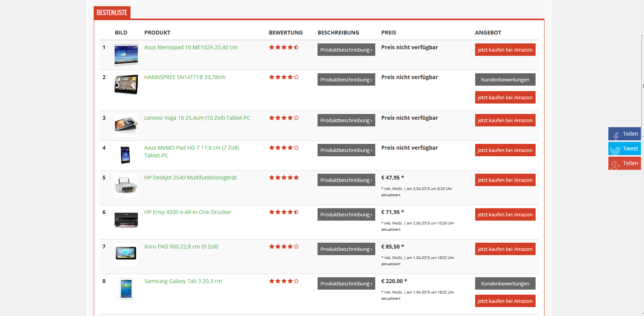Buy HP Deskjet 2540 on Amazon
Screen dimensions: 644x316
[x=505, y=180]
